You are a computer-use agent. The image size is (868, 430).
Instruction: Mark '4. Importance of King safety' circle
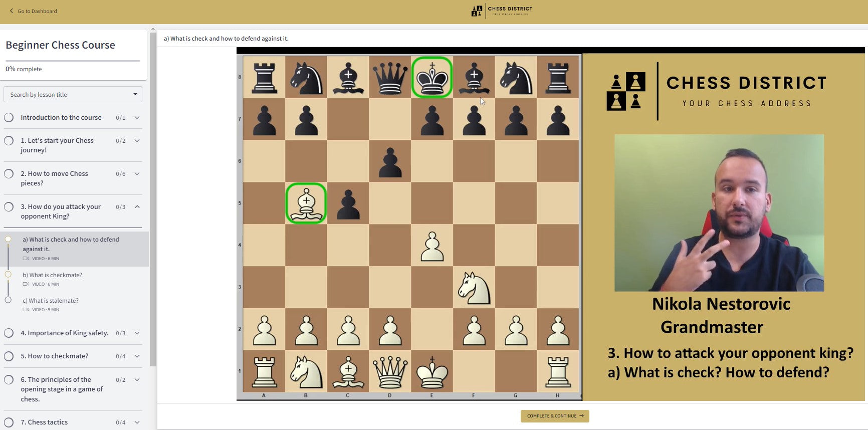[9, 333]
